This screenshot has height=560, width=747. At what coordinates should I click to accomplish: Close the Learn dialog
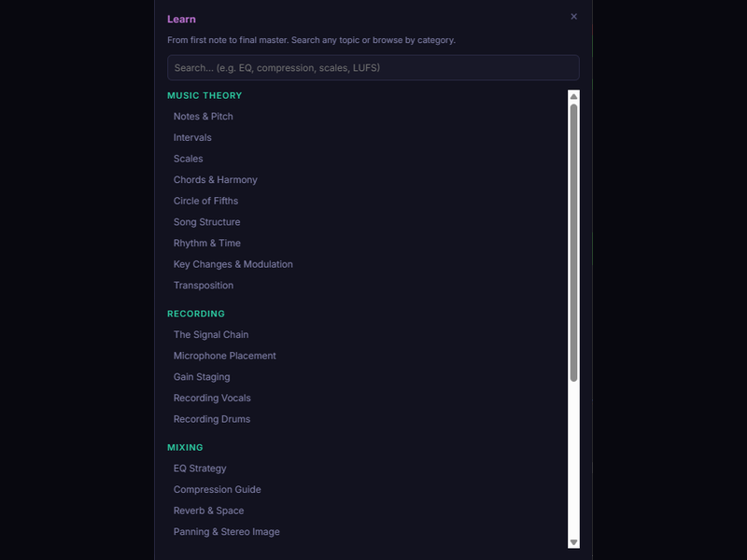pos(573,17)
